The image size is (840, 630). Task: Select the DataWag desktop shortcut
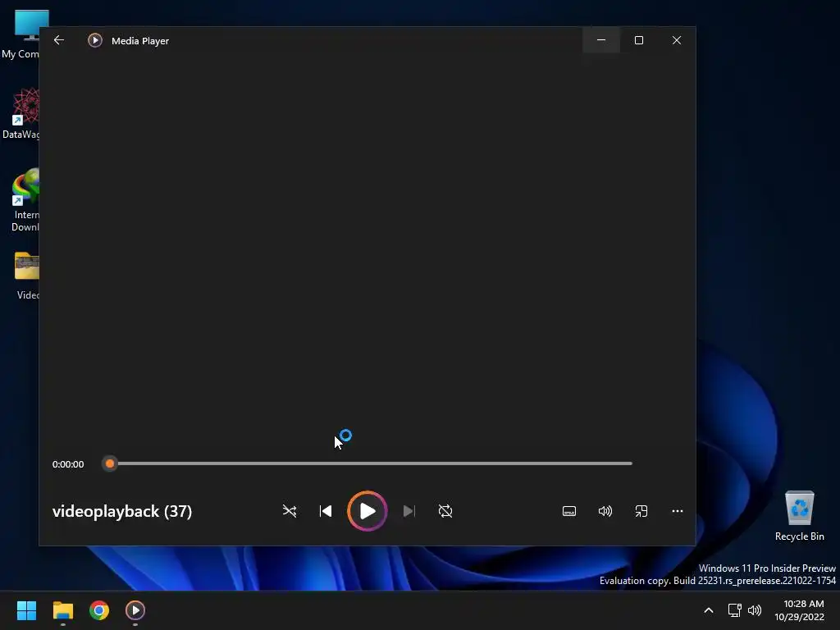pos(21,113)
